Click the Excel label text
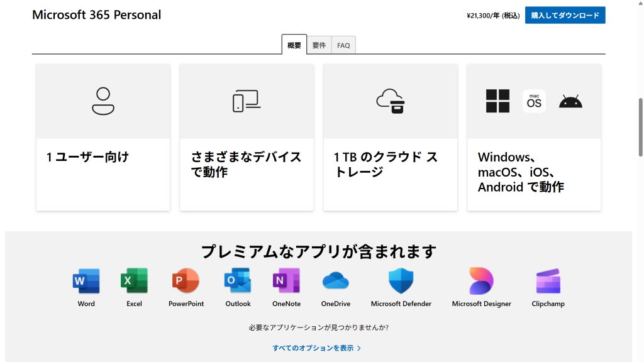Viewport: 644px width, 362px height. pos(134,304)
